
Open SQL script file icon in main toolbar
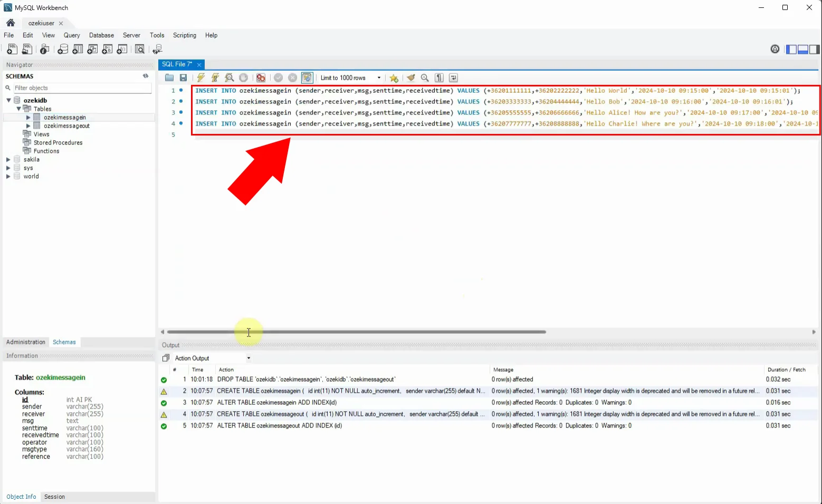27,49
